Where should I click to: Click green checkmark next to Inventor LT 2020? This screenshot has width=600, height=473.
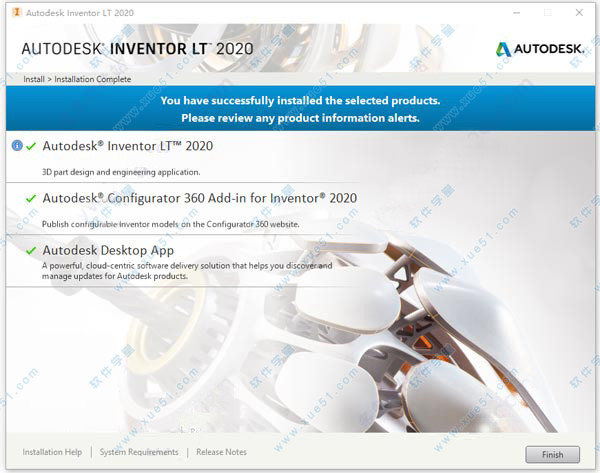(31, 146)
